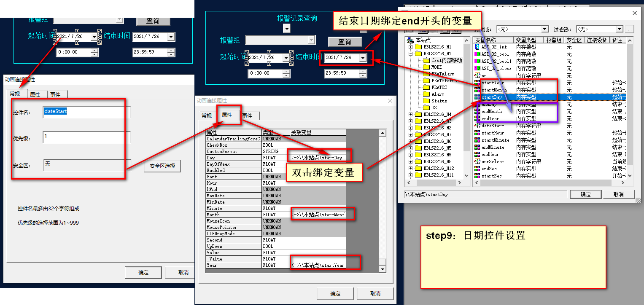Open the 过滤器 dropdown
Viewport: 644px width, 306px height.
(619, 29)
